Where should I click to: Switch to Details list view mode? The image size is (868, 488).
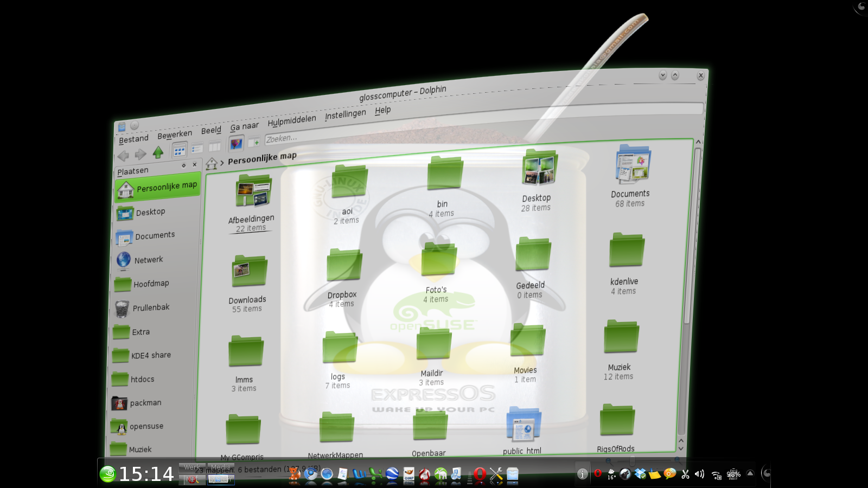coord(197,148)
